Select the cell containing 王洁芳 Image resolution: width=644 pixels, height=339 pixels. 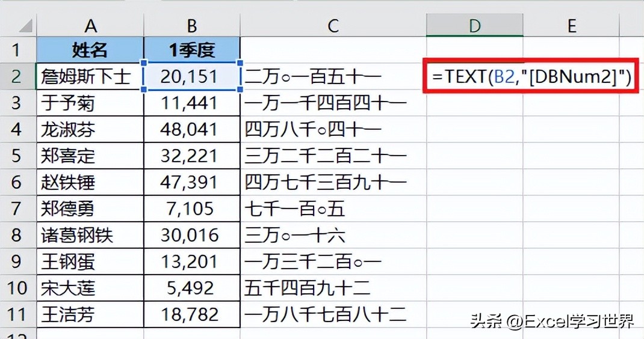coord(90,314)
